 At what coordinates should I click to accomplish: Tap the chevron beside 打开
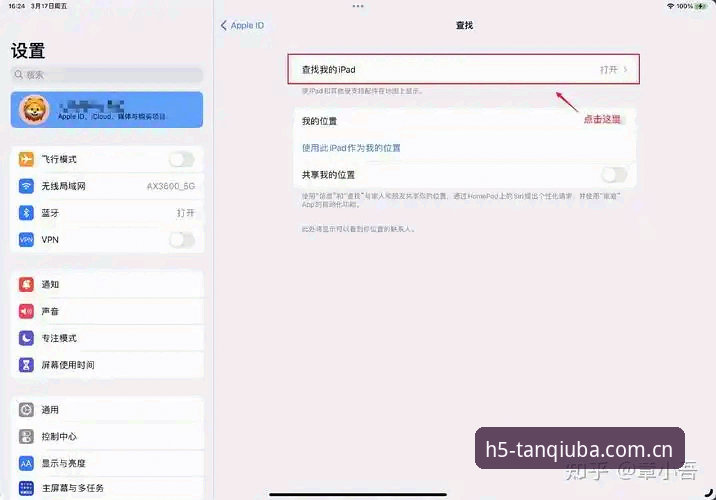pos(625,69)
